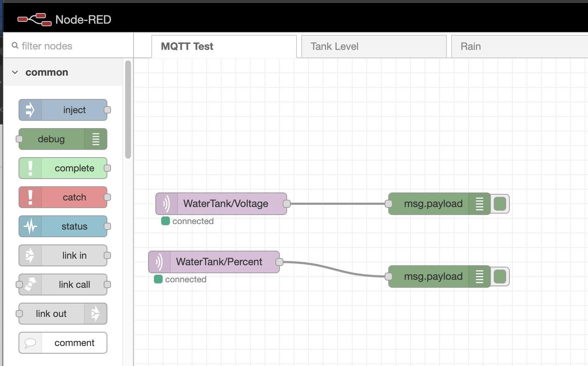Screen dimensions: 588x366
Task: Click the antenna icon on WaterTank/Percent node
Action: click(x=159, y=262)
